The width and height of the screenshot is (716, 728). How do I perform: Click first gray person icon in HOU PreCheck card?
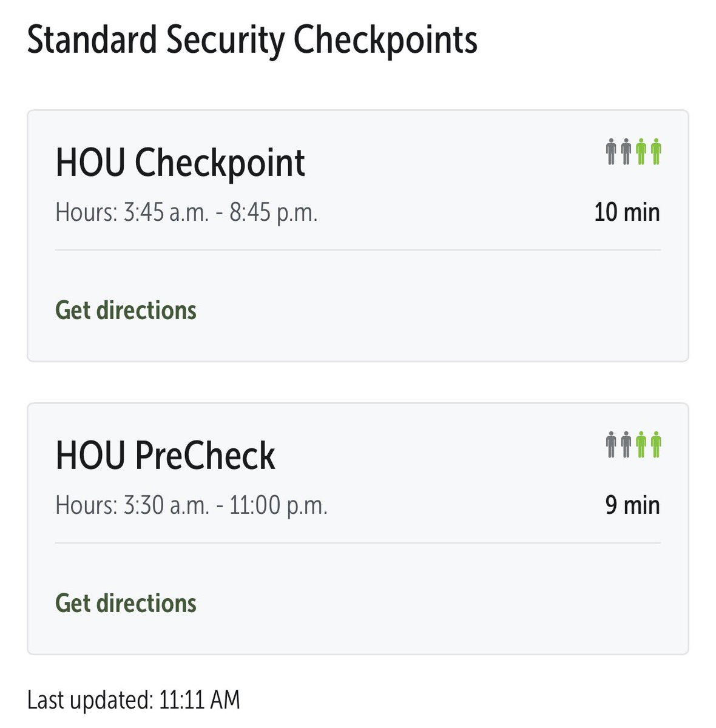click(611, 445)
